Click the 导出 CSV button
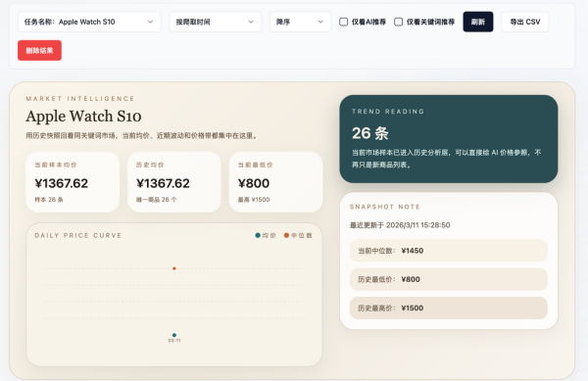The width and height of the screenshot is (588, 381). pos(525,22)
